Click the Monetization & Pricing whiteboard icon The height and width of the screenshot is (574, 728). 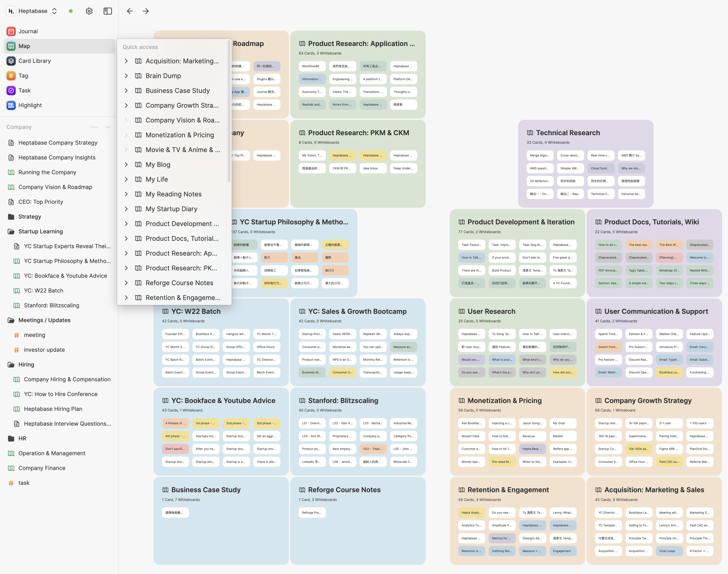click(x=462, y=401)
